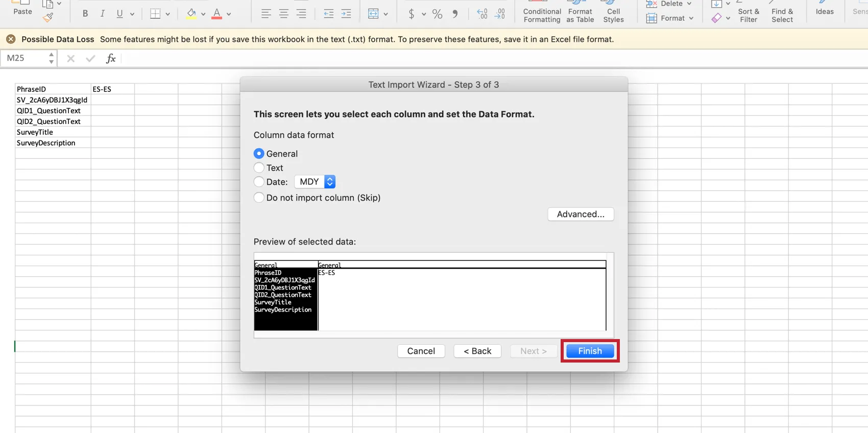Open the MDY date order dropdown
The height and width of the screenshot is (433, 868).
pos(315,182)
